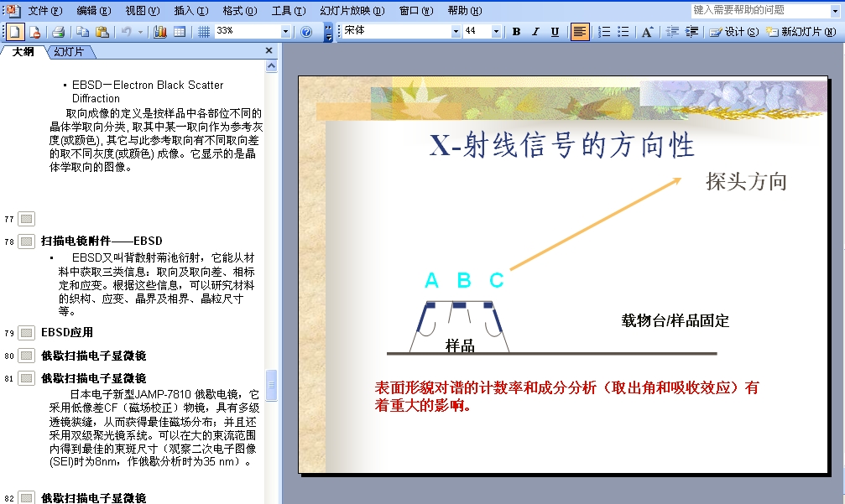Open the 工具(T) menu
The height and width of the screenshot is (504, 845).
coord(289,11)
